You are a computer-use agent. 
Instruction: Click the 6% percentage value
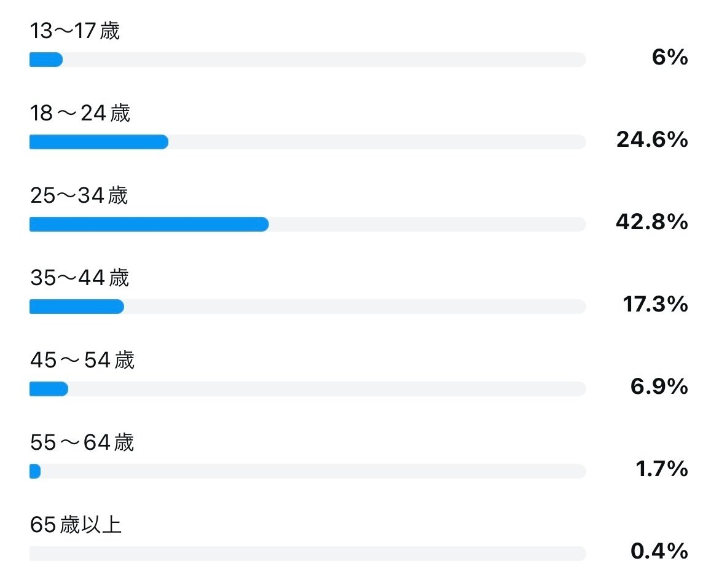coord(670,57)
